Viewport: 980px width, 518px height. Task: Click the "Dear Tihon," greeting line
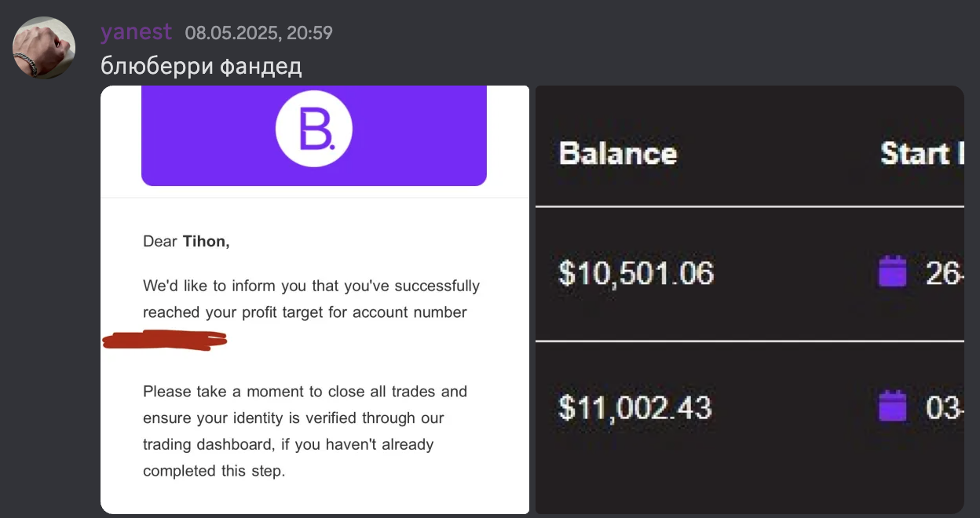click(x=186, y=242)
